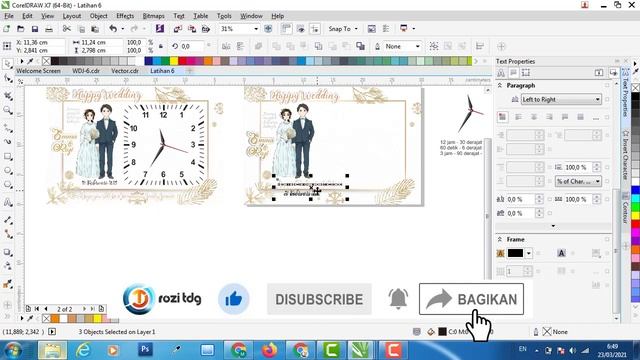Click the Undo arrow icon
640x360 pixels.
tap(113, 29)
